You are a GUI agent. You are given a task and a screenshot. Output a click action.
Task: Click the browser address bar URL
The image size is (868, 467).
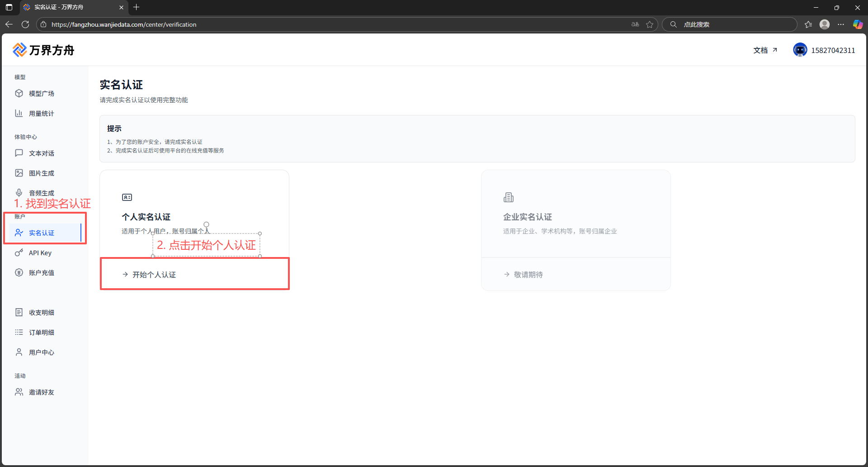(x=124, y=24)
